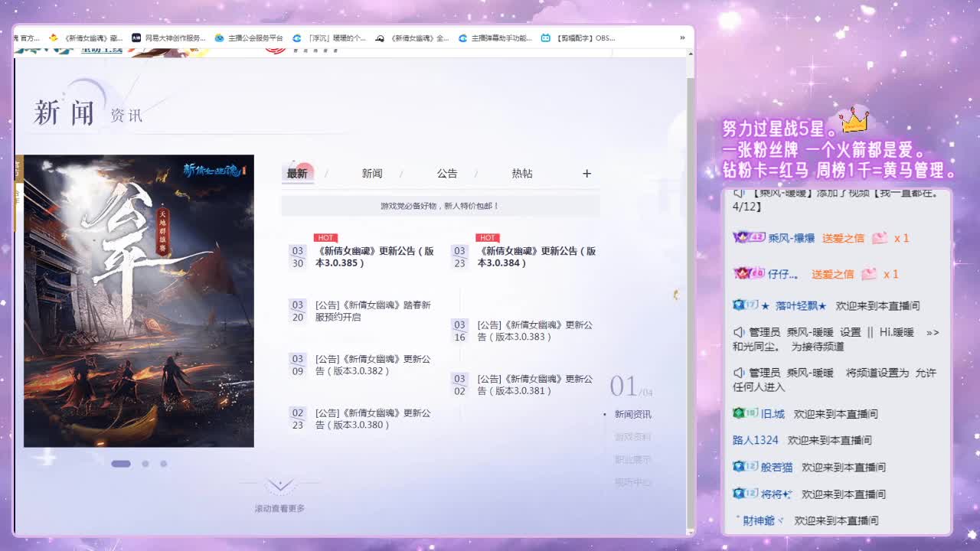Click the 公平 game poster thumbnail

pos(139,301)
